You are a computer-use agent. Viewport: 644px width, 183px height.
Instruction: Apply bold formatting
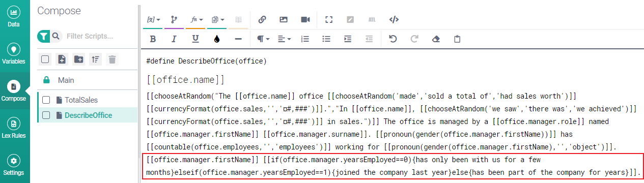click(x=153, y=39)
